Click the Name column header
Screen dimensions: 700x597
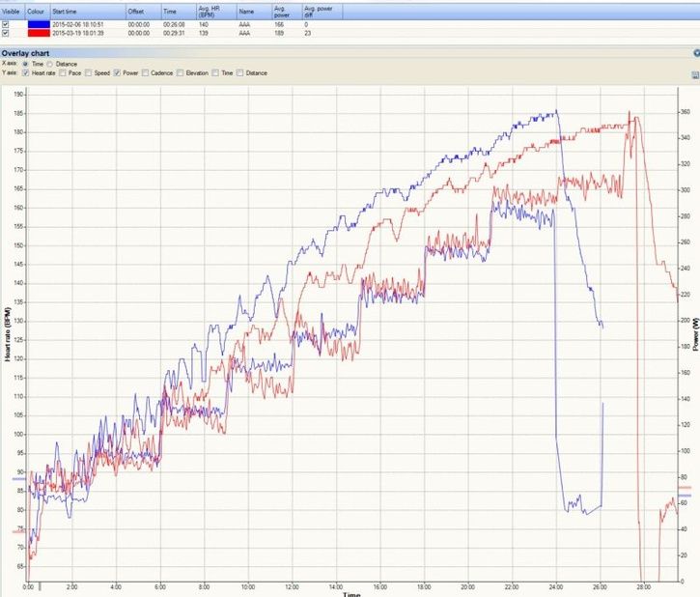[x=246, y=12]
